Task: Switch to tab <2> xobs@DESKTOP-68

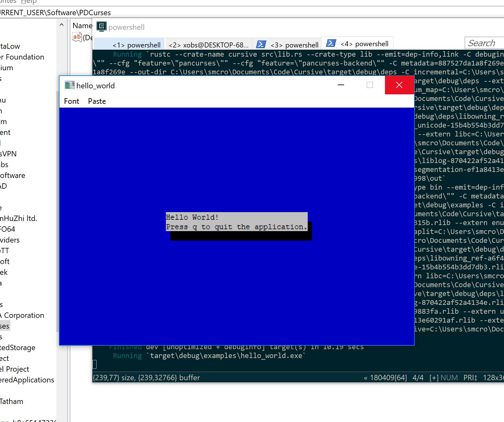Action: click(209, 45)
